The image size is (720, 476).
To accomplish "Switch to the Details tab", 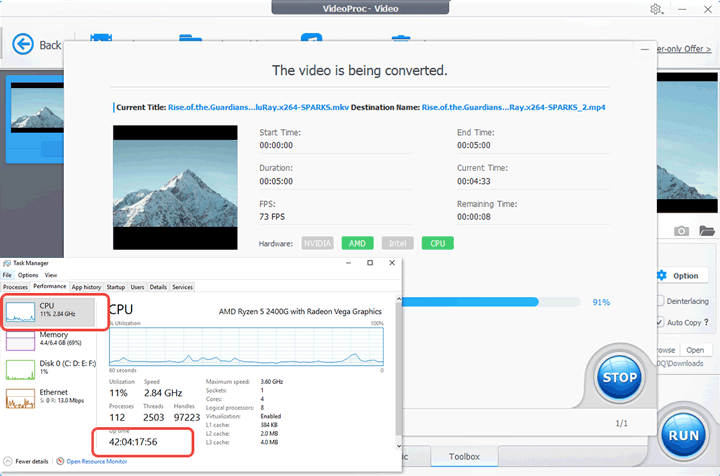I will tap(158, 287).
